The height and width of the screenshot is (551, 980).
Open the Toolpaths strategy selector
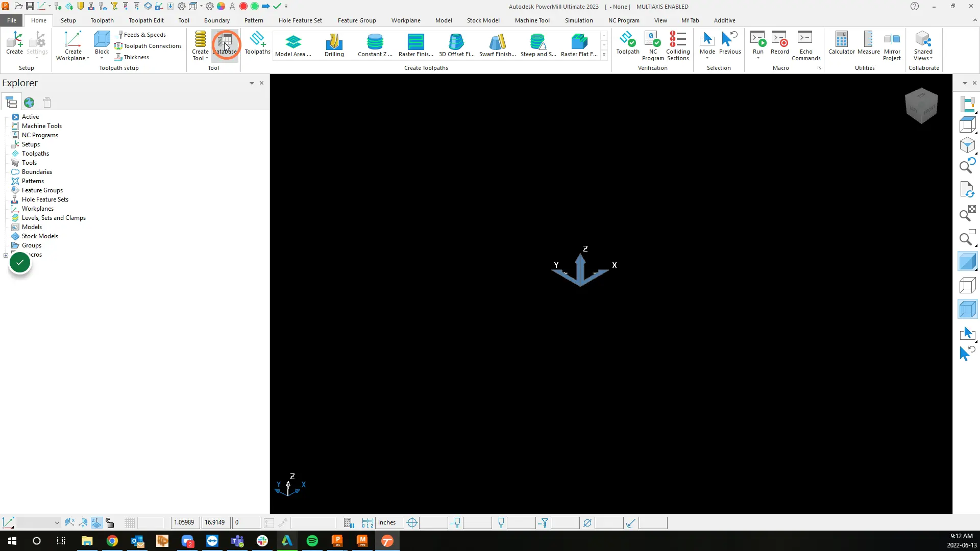coord(257,43)
